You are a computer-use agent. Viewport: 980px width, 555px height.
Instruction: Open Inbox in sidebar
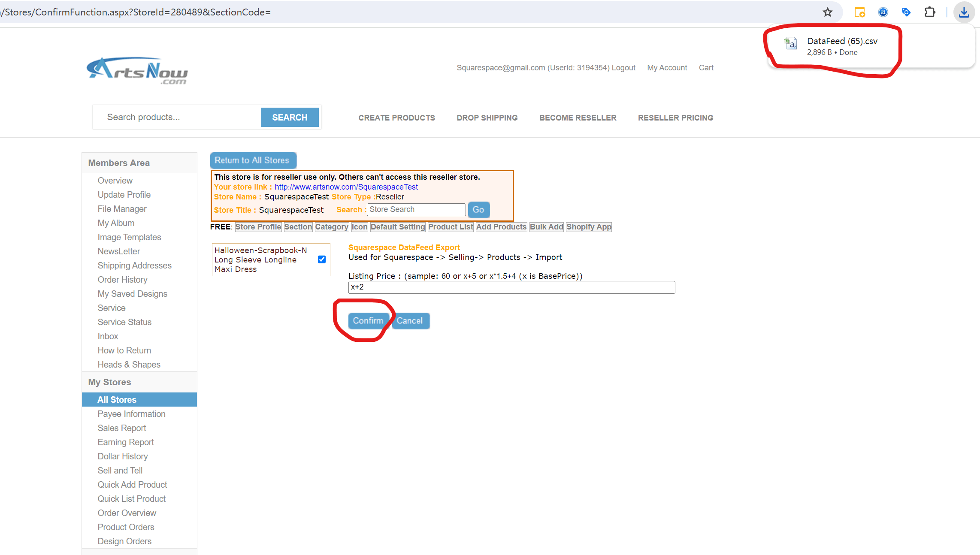pos(108,336)
